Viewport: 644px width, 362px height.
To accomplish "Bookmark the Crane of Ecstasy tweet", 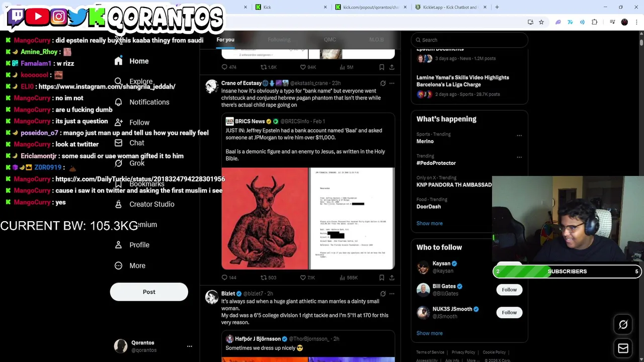I will tap(382, 278).
